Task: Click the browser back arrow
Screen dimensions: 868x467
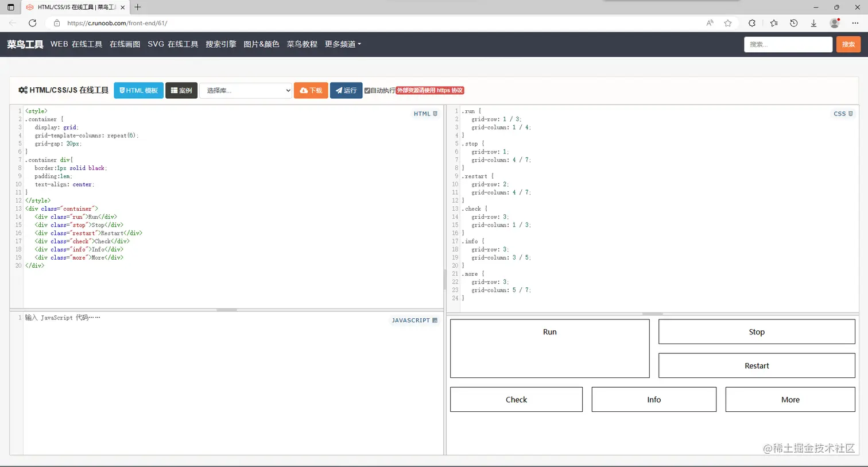Action: (x=13, y=23)
